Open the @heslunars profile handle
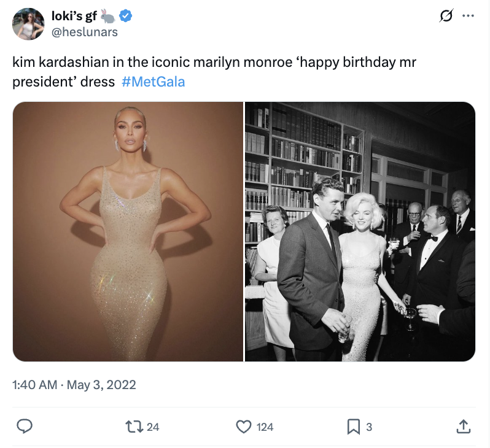Viewport: 490px width, 448px height. pos(84,32)
